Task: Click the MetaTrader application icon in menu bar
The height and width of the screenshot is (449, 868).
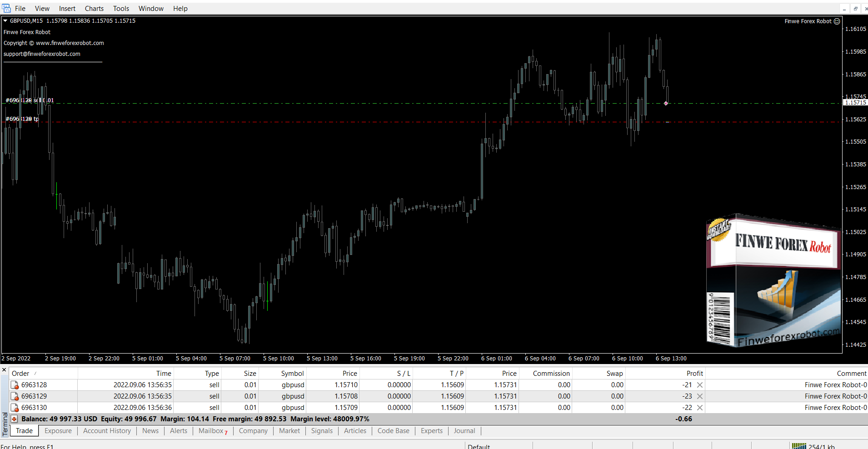Action: pos(6,8)
